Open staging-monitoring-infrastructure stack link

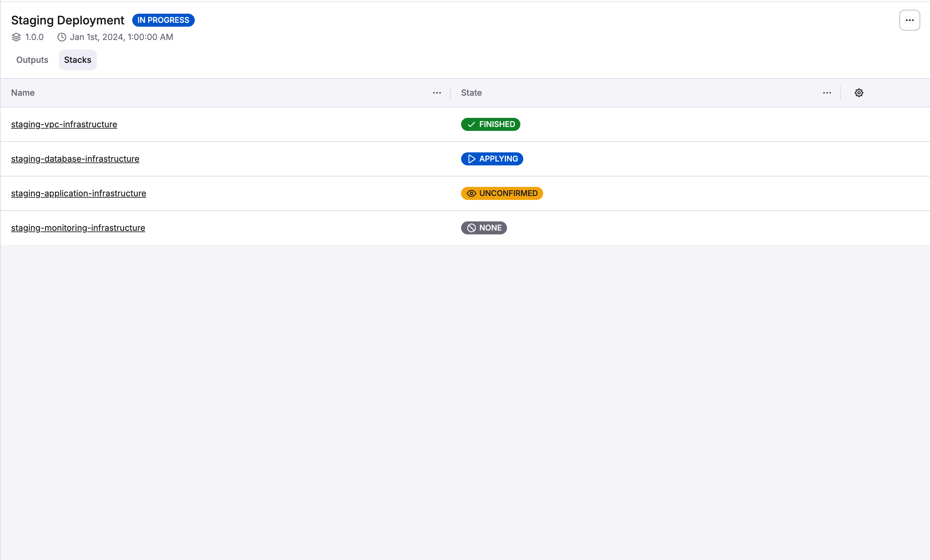(78, 228)
